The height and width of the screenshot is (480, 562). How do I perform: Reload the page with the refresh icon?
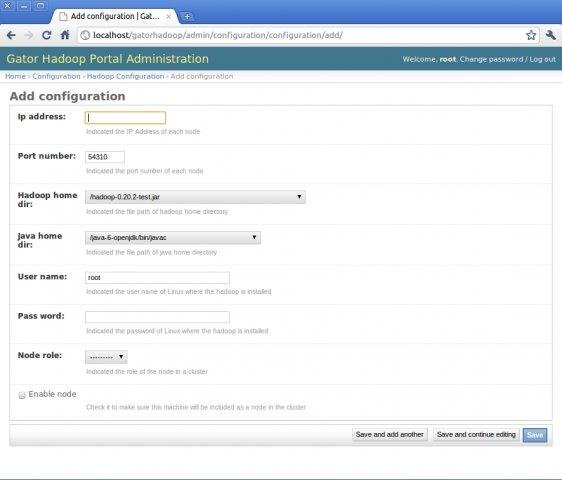(47, 35)
